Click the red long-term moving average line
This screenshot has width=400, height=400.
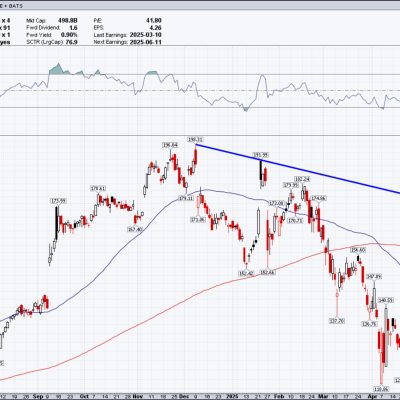coord(200,293)
